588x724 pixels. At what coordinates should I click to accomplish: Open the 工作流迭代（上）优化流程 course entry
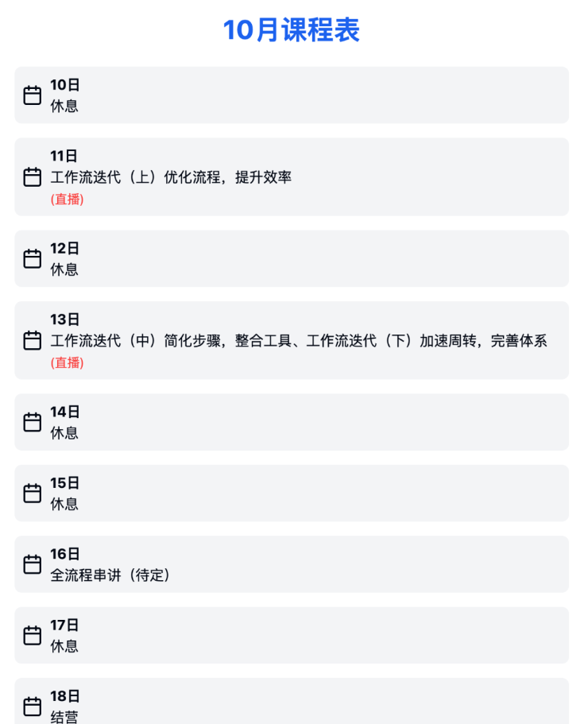click(171, 177)
